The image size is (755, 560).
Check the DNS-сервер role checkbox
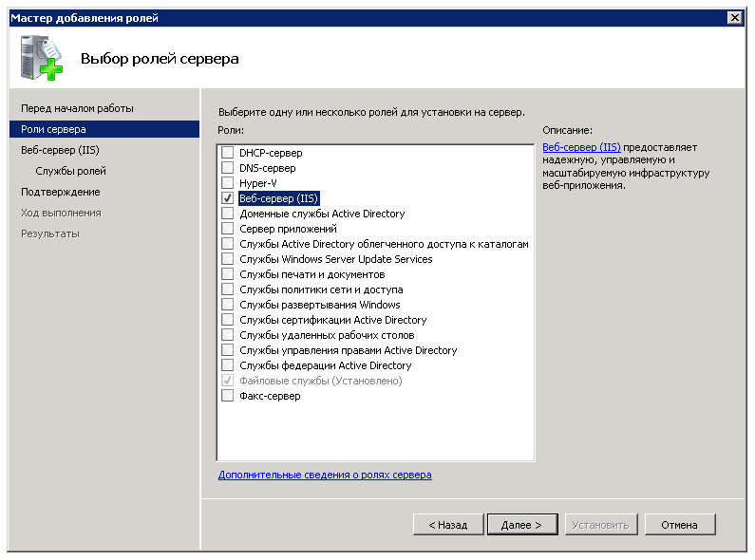pyautogui.click(x=227, y=168)
